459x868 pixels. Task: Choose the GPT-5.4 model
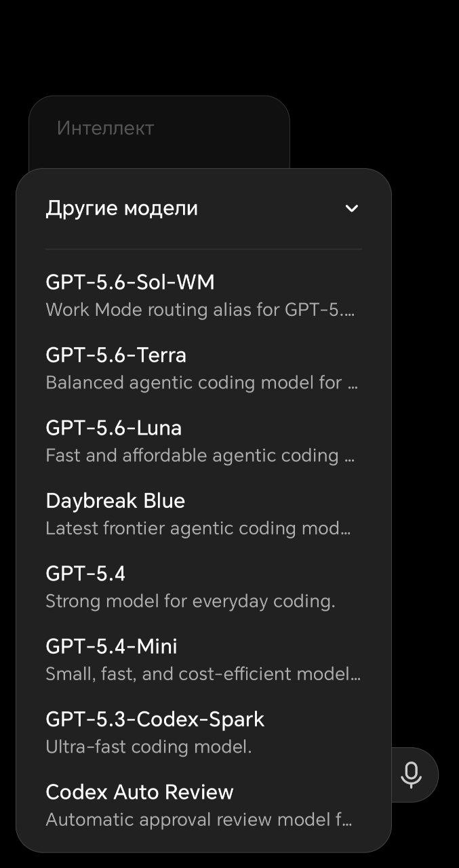(x=203, y=587)
